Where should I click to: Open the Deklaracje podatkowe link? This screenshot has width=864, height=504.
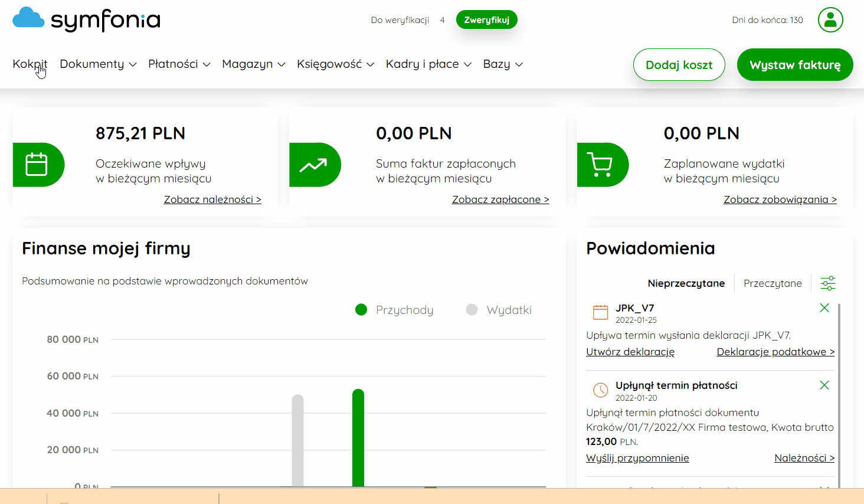pyautogui.click(x=775, y=352)
